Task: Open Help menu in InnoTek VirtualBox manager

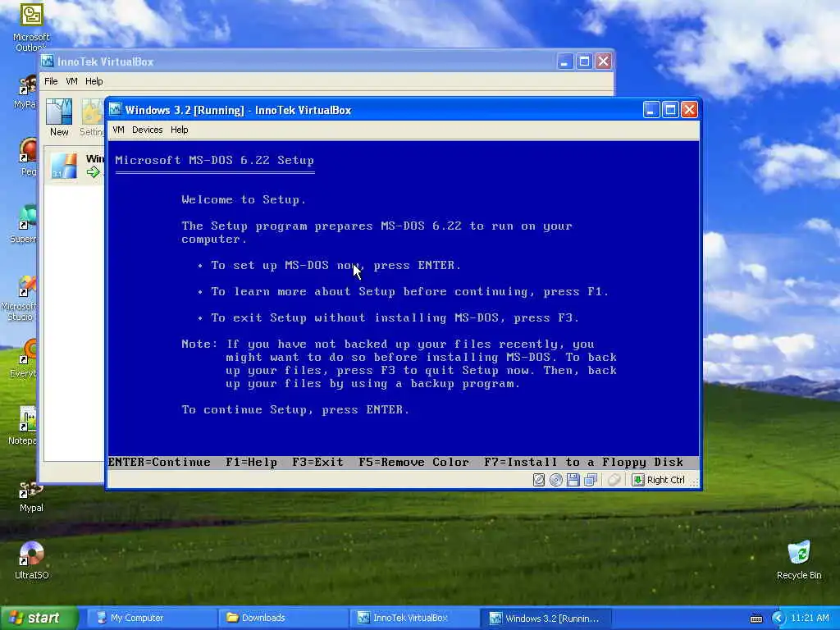Action: pyautogui.click(x=94, y=81)
